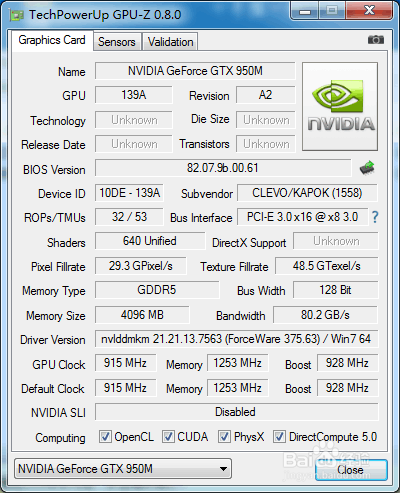The image size is (400, 493).
Task: Click the camera screenshot icon
Action: (x=376, y=40)
